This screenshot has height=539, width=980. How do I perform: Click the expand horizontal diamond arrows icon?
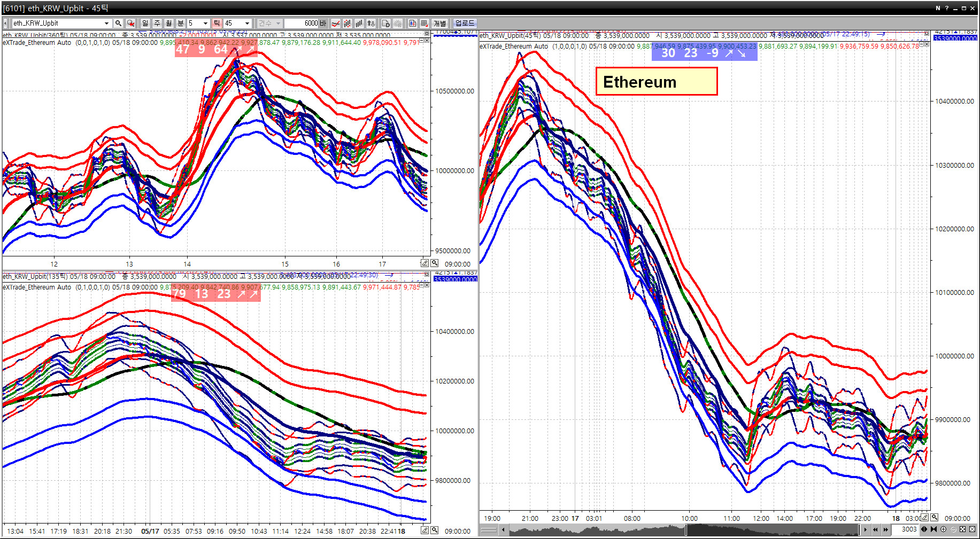[x=924, y=530]
